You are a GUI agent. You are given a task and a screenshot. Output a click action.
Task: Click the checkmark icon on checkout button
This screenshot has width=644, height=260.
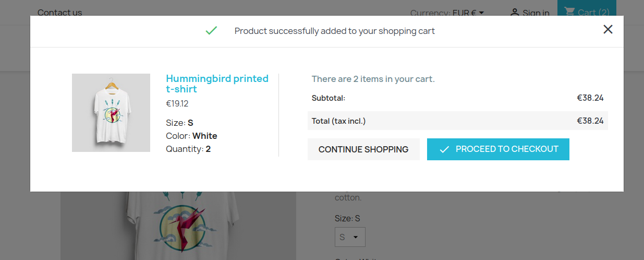click(x=444, y=149)
